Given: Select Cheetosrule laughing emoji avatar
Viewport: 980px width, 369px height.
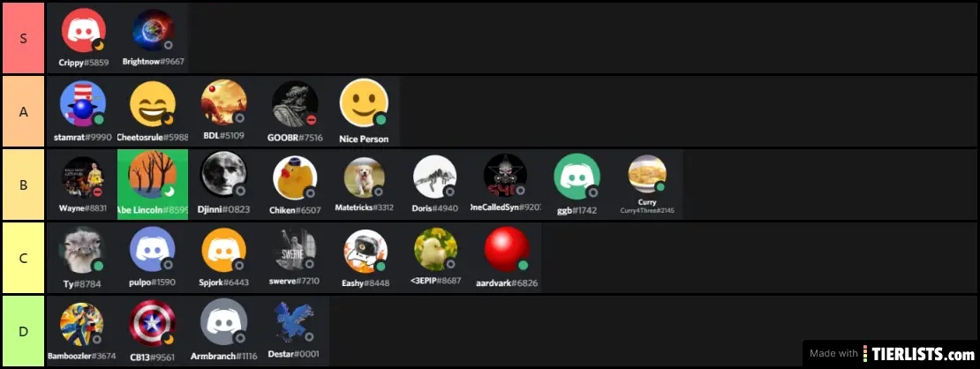Looking at the screenshot, I should pyautogui.click(x=153, y=104).
